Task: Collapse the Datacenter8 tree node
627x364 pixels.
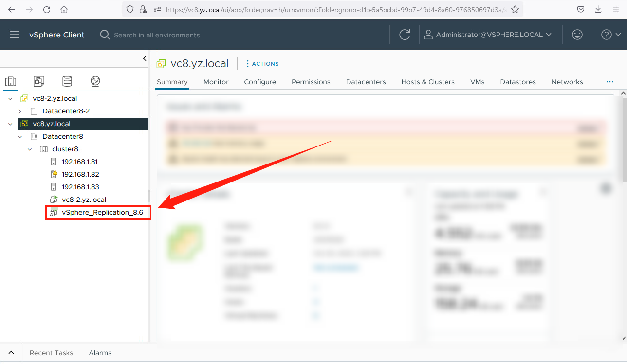Action: 20,136
